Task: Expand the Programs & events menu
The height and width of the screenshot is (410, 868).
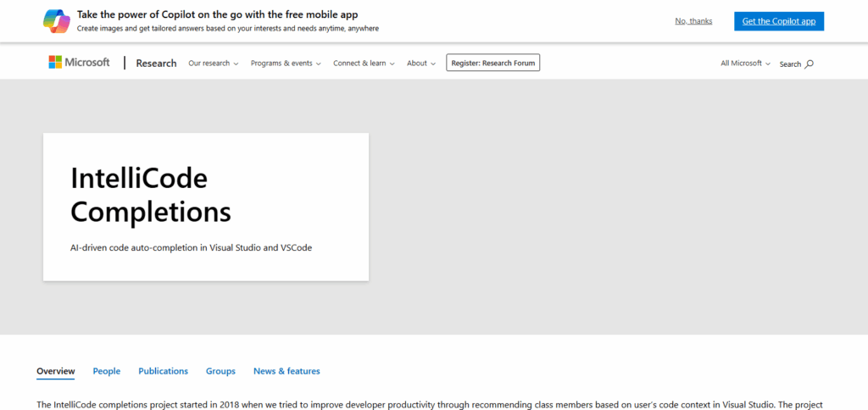Action: click(286, 63)
